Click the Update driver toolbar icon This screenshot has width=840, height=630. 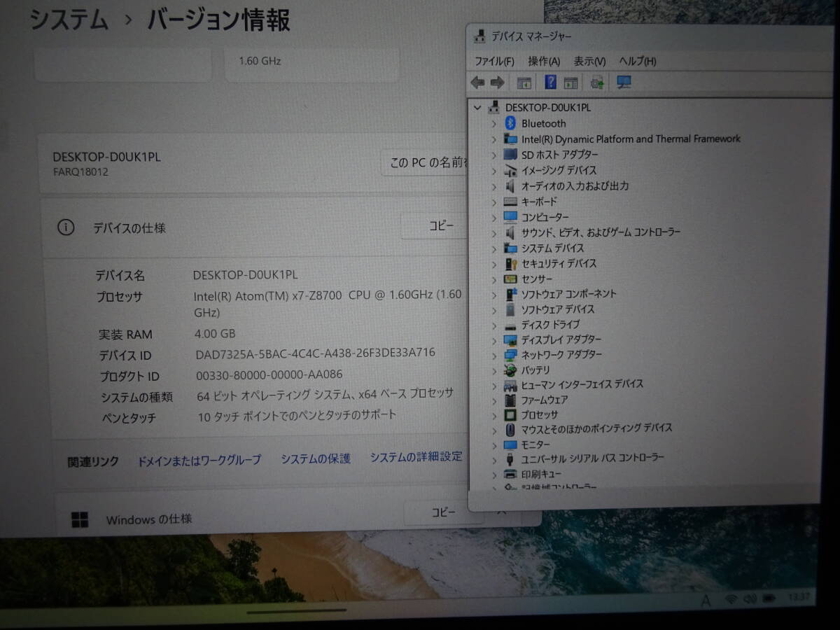(597, 83)
